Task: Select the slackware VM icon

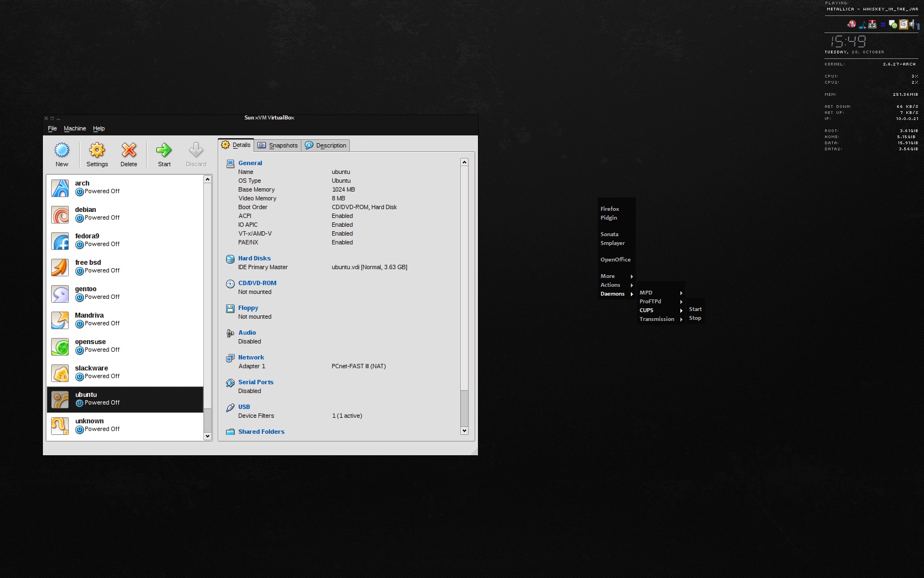Action: pos(61,373)
